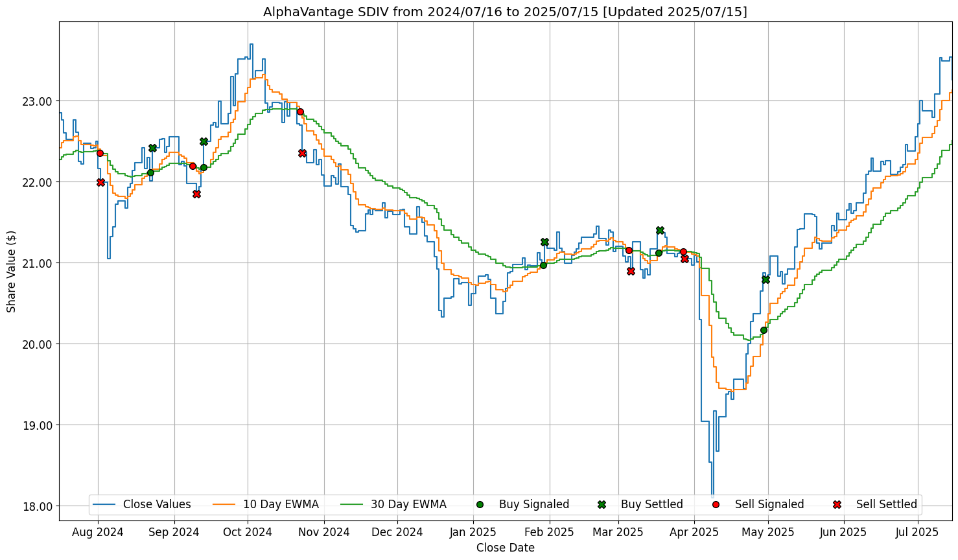Click the 20.00 y-axis tick label
The image size is (958, 560).
40,344
